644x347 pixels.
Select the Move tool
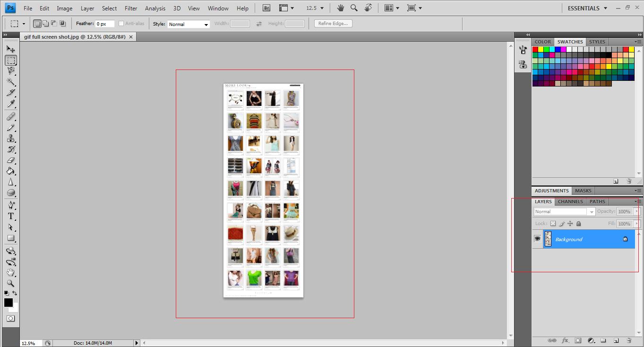tap(11, 49)
